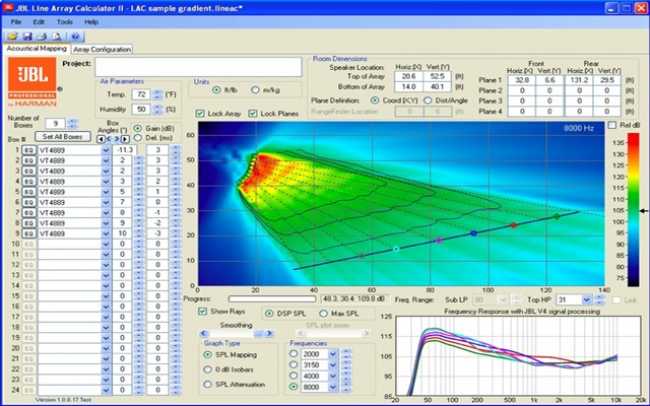This screenshot has width=650, height=406.
Task: Toggle the Lock Array checkbox
Action: pos(203,114)
